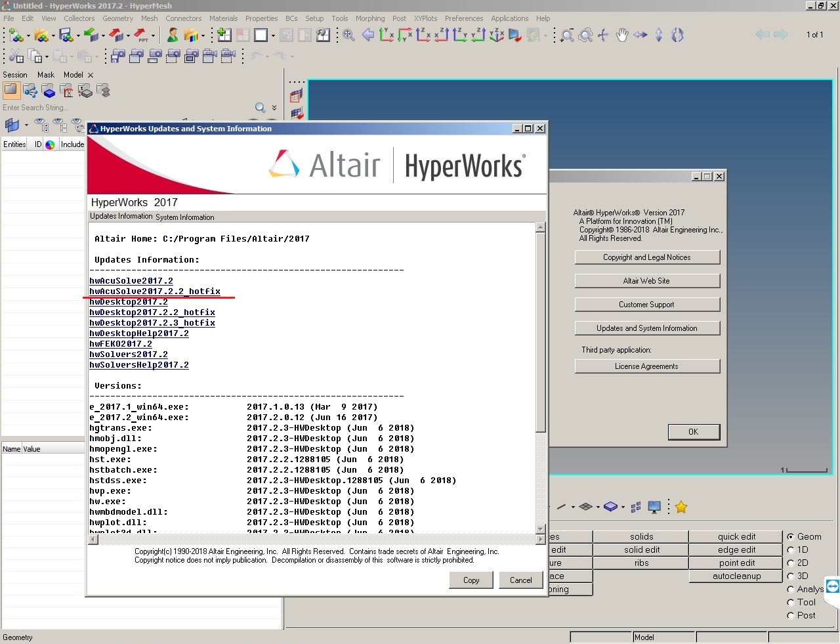Click the horizontal rotate arrows icon
The height and width of the screenshot is (644, 840).
coord(640,35)
